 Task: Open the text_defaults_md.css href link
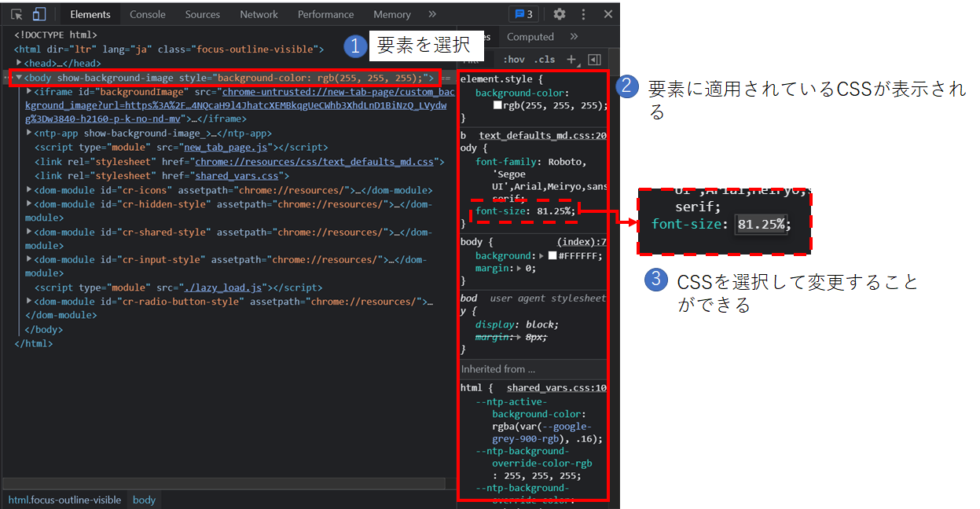coord(314,162)
